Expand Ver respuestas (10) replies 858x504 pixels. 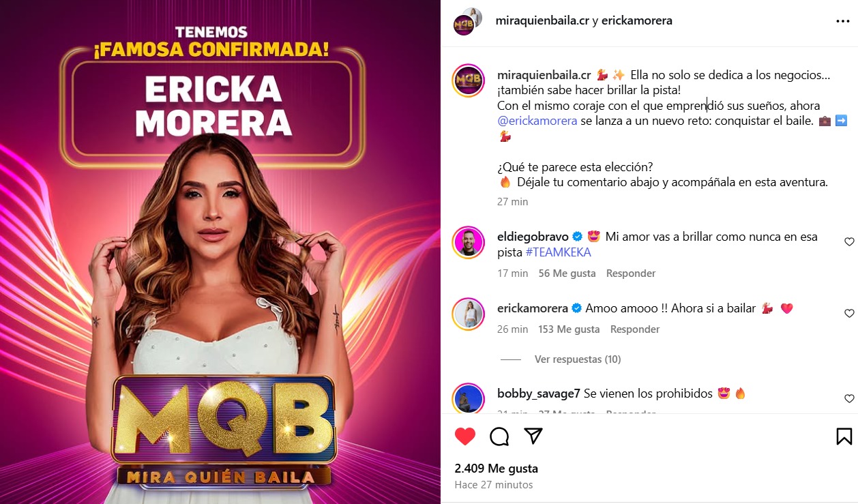point(577,359)
